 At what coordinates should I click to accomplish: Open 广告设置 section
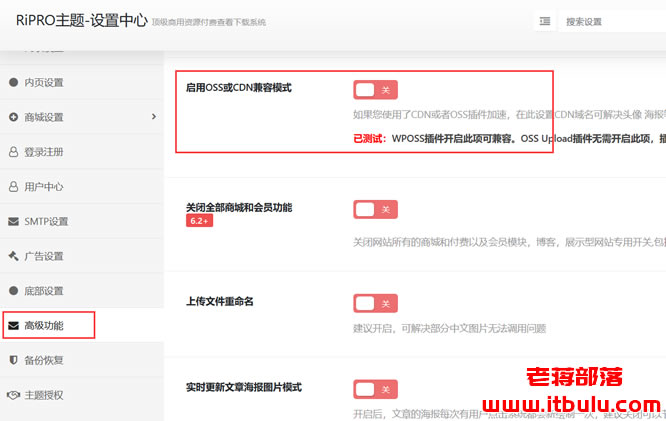[x=82, y=256]
